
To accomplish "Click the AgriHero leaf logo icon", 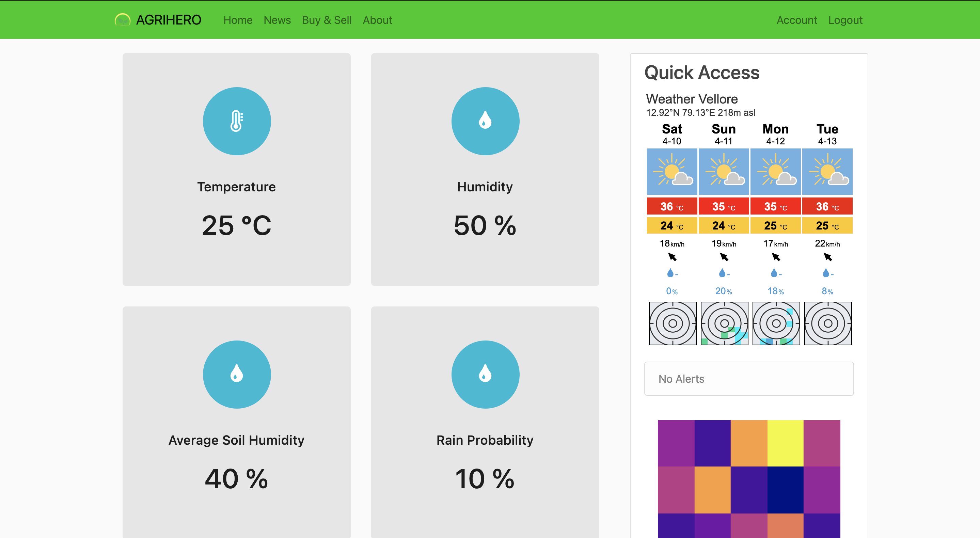I will tap(123, 20).
